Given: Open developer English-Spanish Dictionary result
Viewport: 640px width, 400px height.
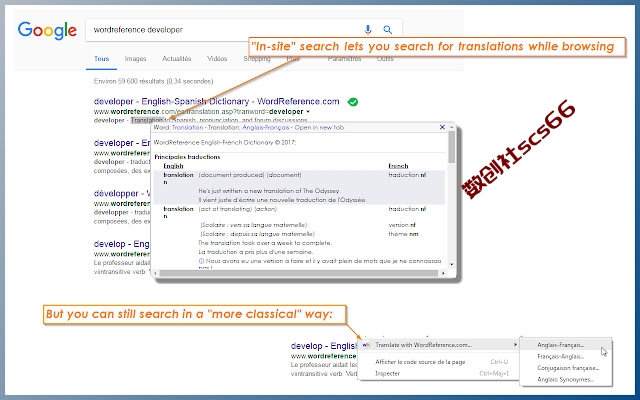Looking at the screenshot, I should tap(216, 101).
